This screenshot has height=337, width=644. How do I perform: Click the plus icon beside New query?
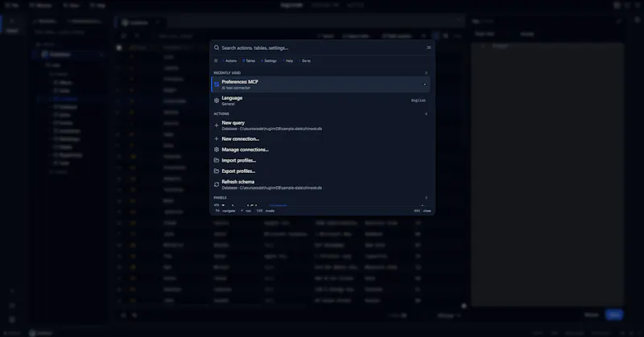pos(217,125)
